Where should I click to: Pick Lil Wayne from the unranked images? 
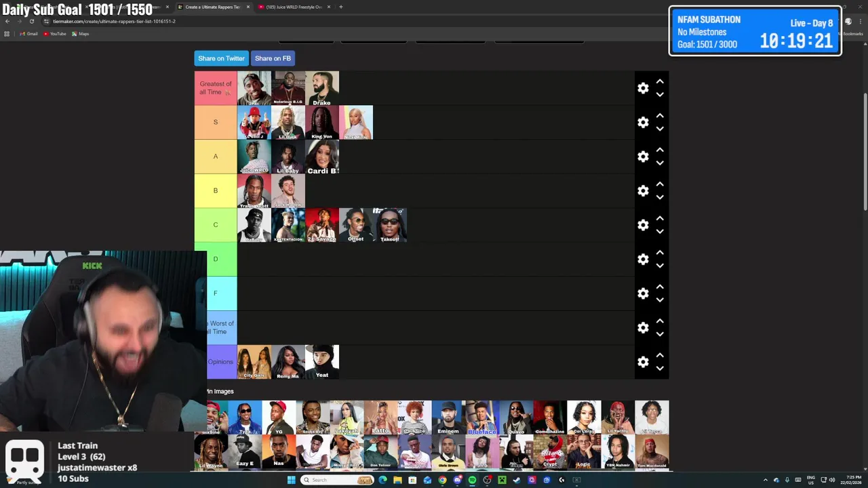[211, 451]
